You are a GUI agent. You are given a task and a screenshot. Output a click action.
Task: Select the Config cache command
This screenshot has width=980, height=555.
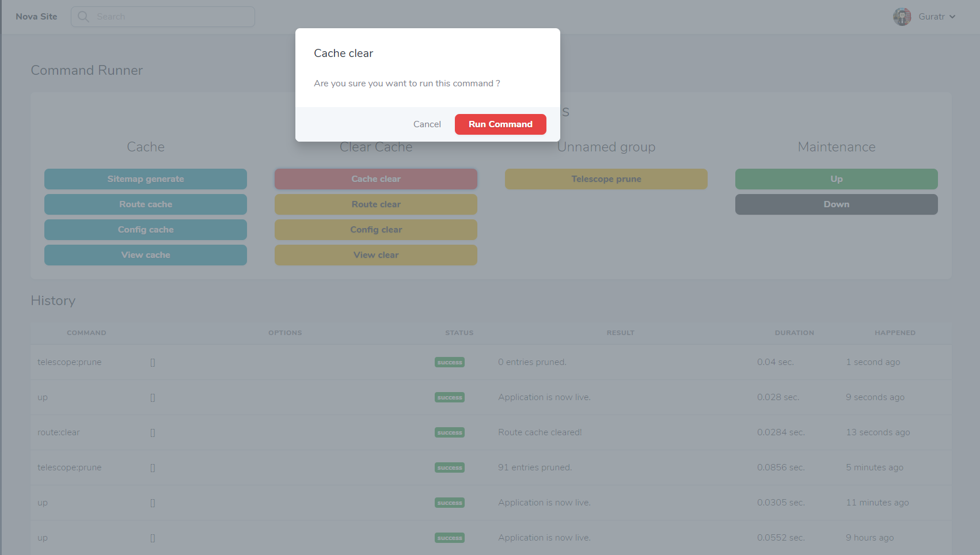click(146, 230)
